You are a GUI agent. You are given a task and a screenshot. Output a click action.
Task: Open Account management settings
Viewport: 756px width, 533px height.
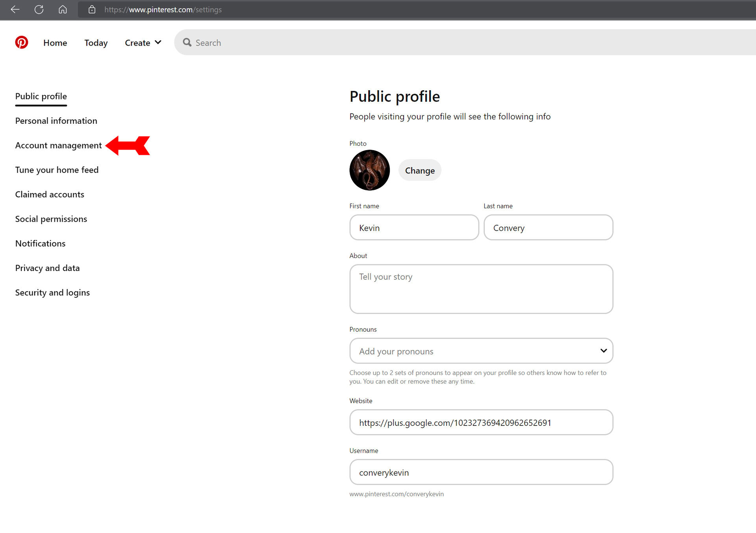pyautogui.click(x=58, y=145)
